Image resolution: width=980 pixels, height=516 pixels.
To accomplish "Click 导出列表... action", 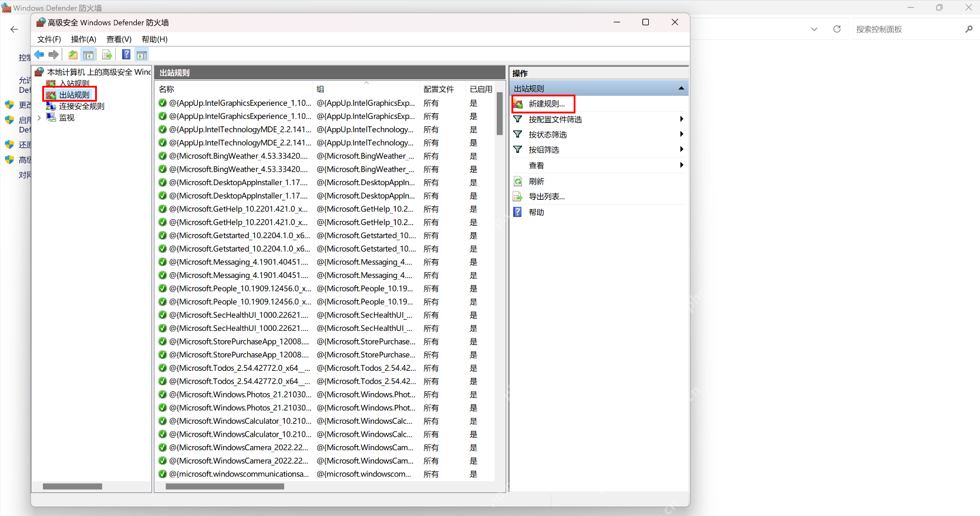I will point(547,197).
